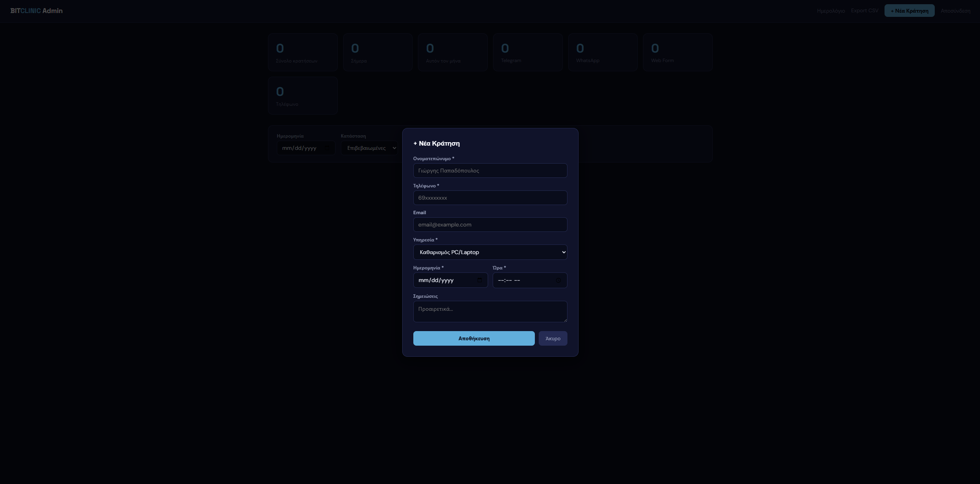Select the Σήμερα stat card

378,52
